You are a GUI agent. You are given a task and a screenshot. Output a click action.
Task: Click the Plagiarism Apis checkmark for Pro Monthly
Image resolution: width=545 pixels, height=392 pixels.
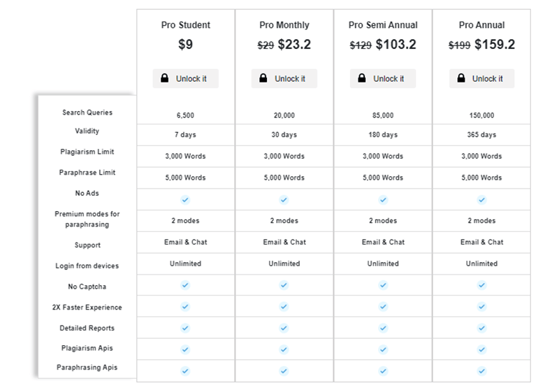point(284,349)
